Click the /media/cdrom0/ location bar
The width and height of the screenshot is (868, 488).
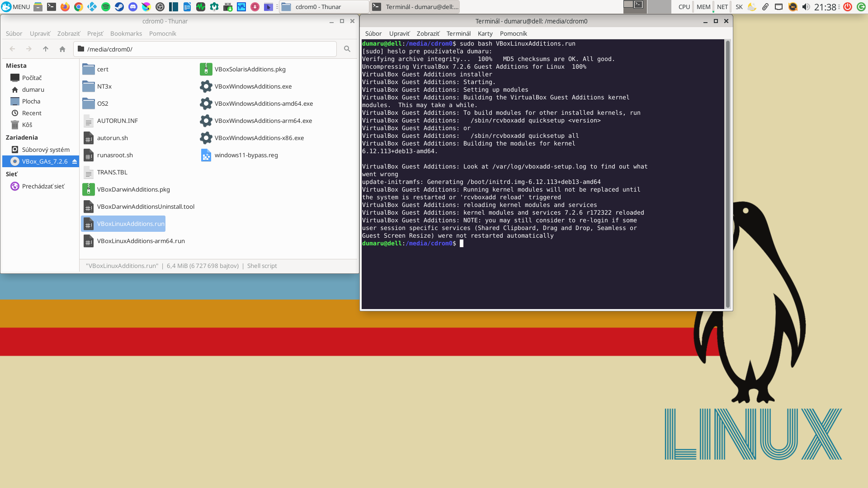click(x=205, y=49)
